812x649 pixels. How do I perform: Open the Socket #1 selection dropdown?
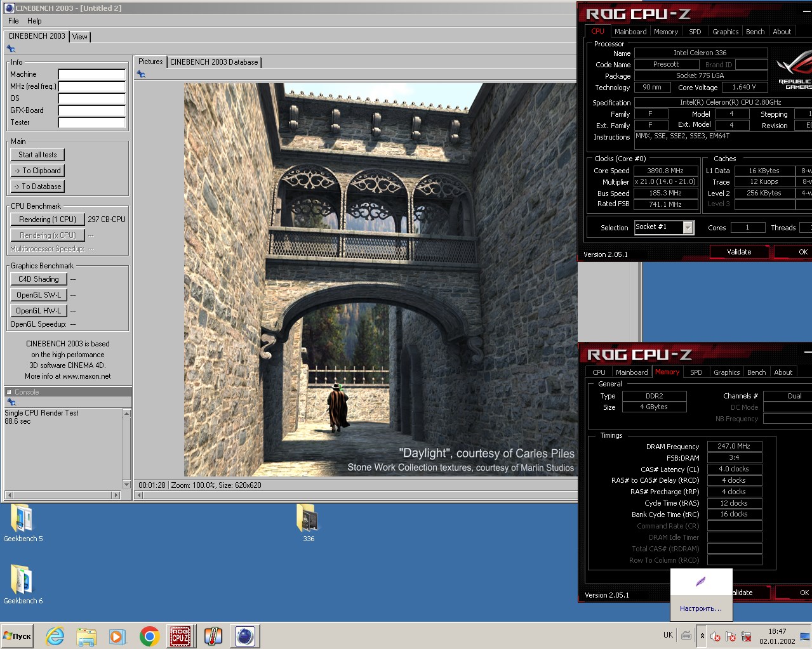(x=688, y=227)
